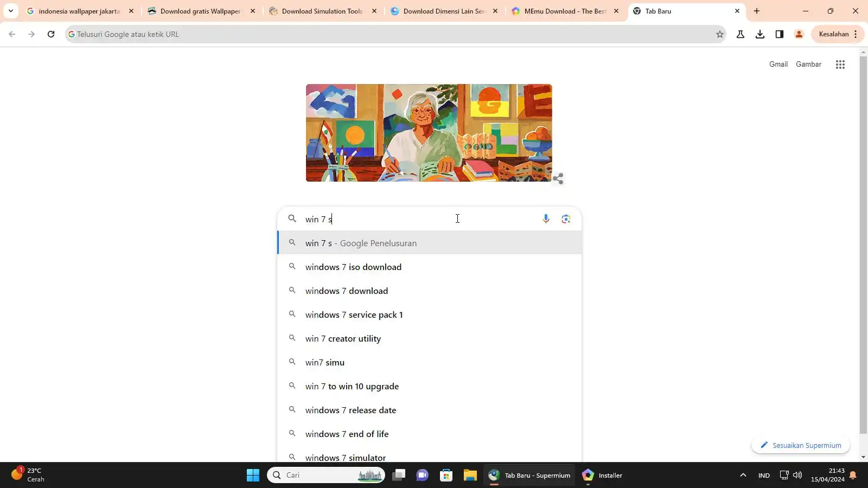Close the Download Simulation Tools tab
868x488 pixels.
pyautogui.click(x=374, y=11)
